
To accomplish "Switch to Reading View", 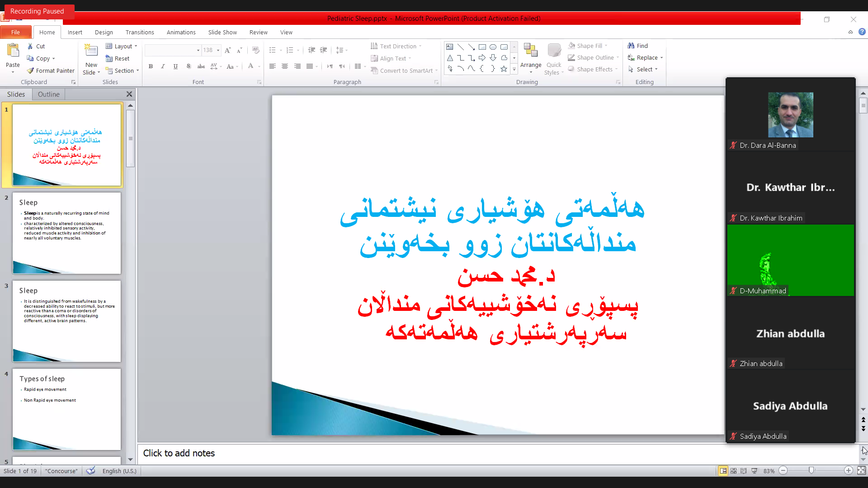I will (744, 471).
